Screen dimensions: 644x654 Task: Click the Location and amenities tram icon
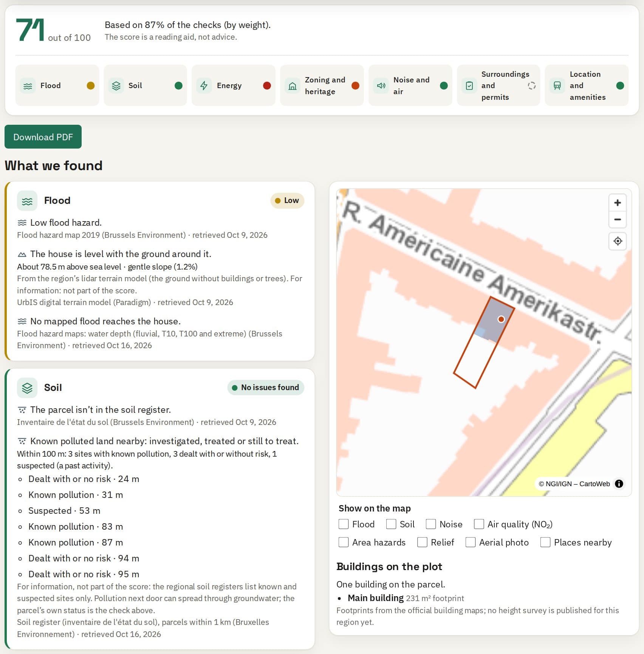click(557, 86)
